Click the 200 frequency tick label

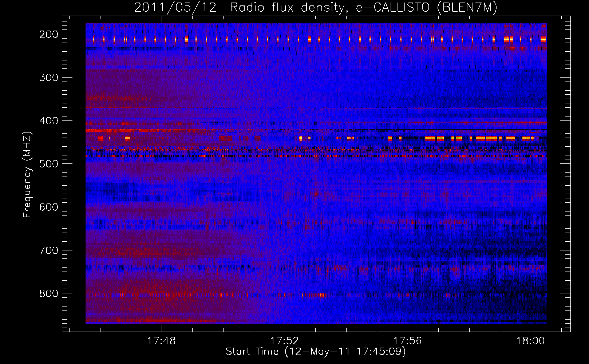tap(49, 34)
